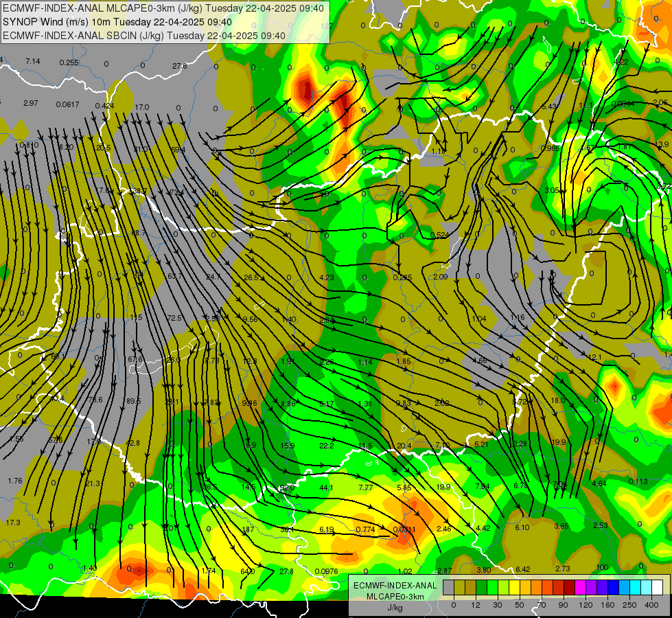Click the map value 21.3
Screen dimensions: 672x618
92,484
